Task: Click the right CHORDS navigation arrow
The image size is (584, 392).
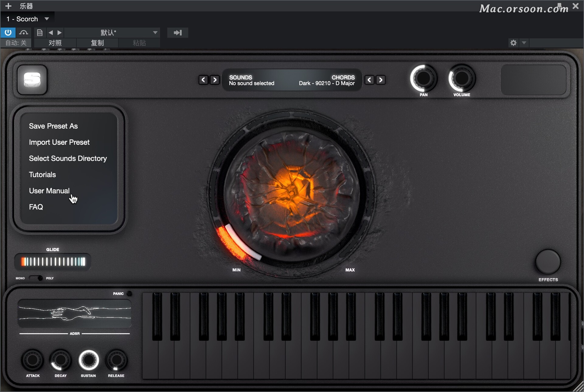Action: tap(381, 80)
